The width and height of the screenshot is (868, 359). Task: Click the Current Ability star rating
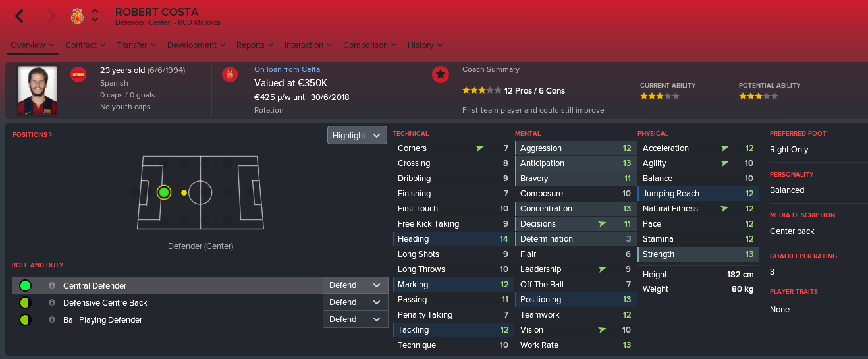point(659,96)
